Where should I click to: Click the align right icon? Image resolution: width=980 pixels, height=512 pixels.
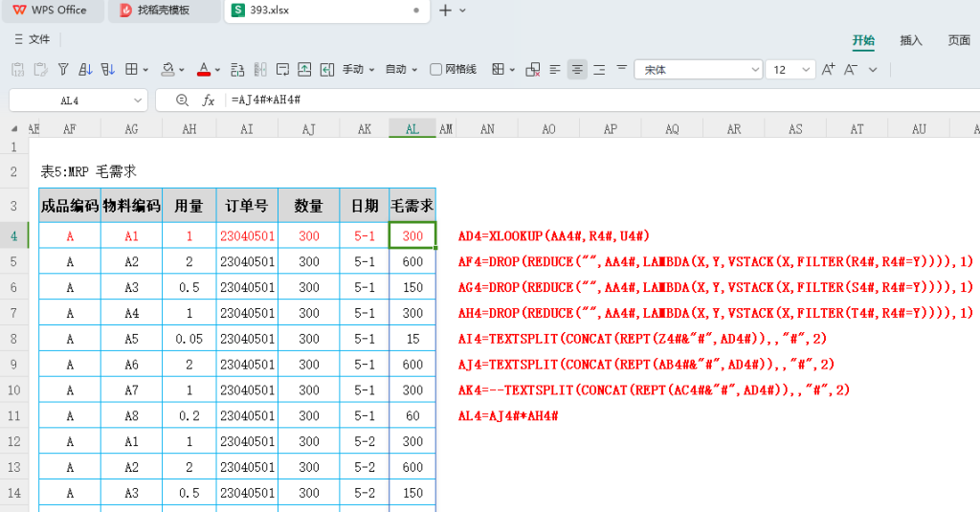[599, 70]
